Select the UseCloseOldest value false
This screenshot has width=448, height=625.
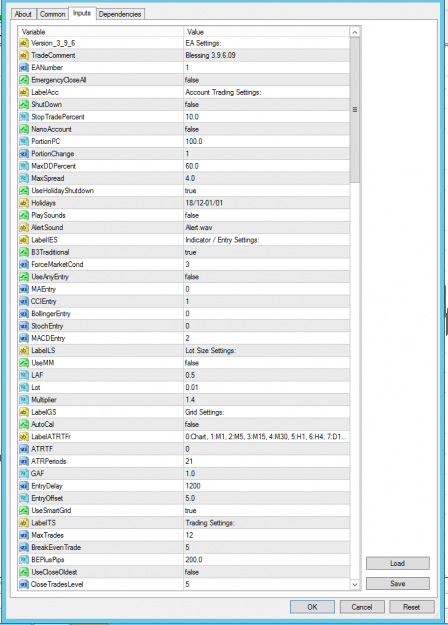coord(192,572)
